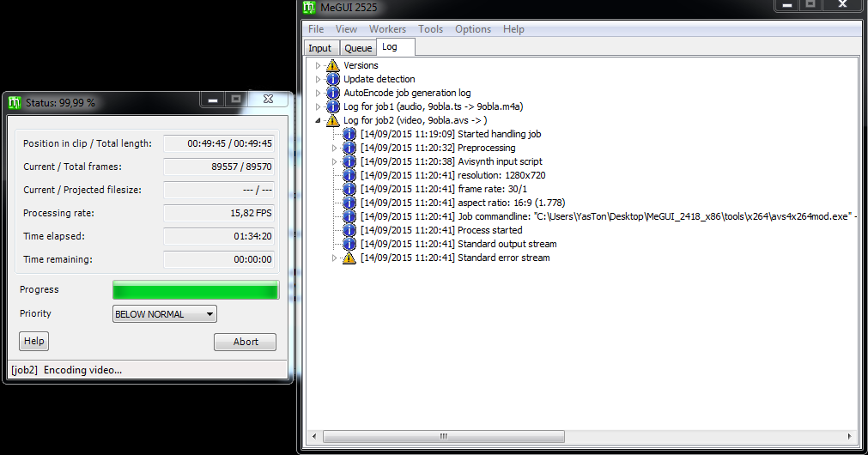The height and width of the screenshot is (455, 868).
Task: Click info icon of Process started entry
Action: 349,230
